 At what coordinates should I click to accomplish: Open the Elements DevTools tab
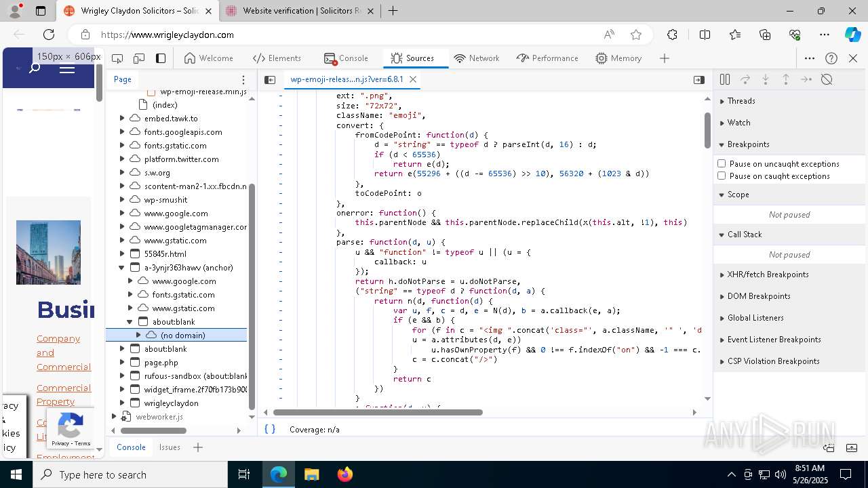point(277,58)
